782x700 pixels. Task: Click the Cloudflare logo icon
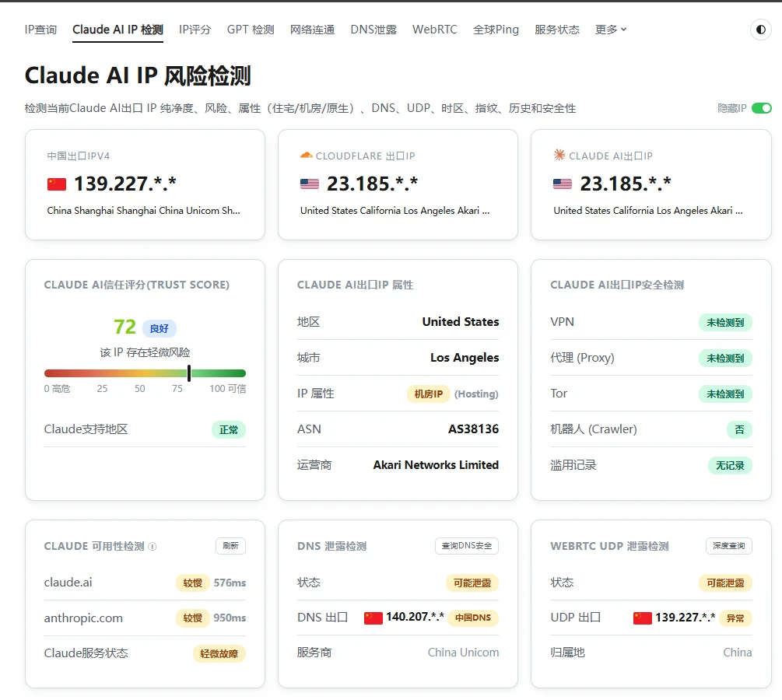(307, 156)
